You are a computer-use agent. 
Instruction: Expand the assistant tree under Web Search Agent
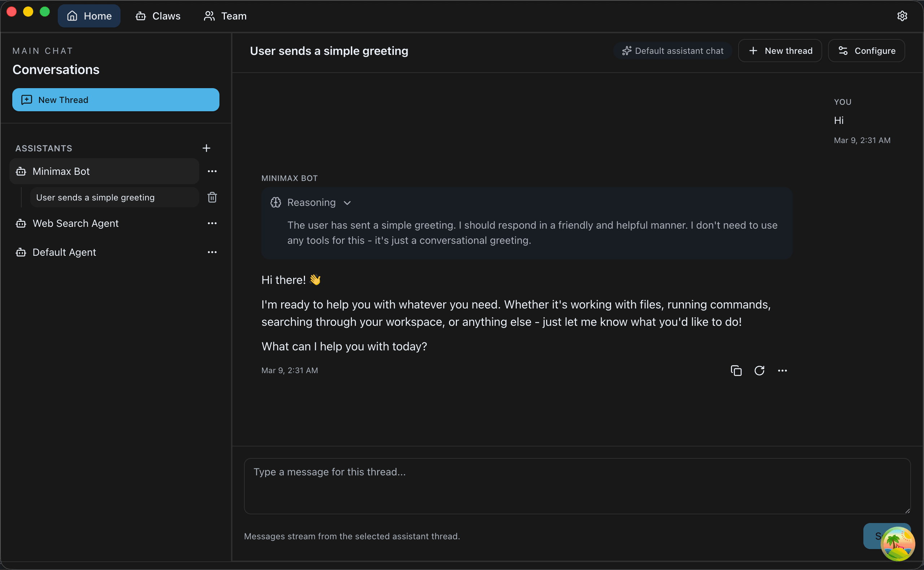[75, 223]
